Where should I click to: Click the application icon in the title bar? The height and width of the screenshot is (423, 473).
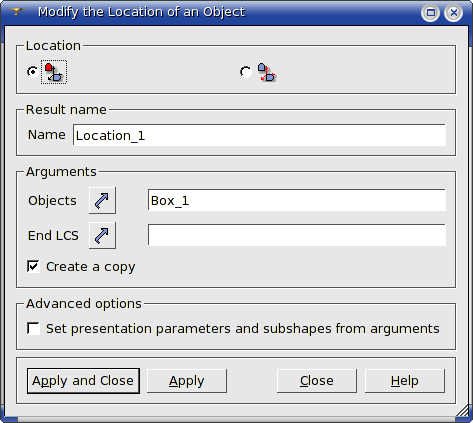point(17,12)
